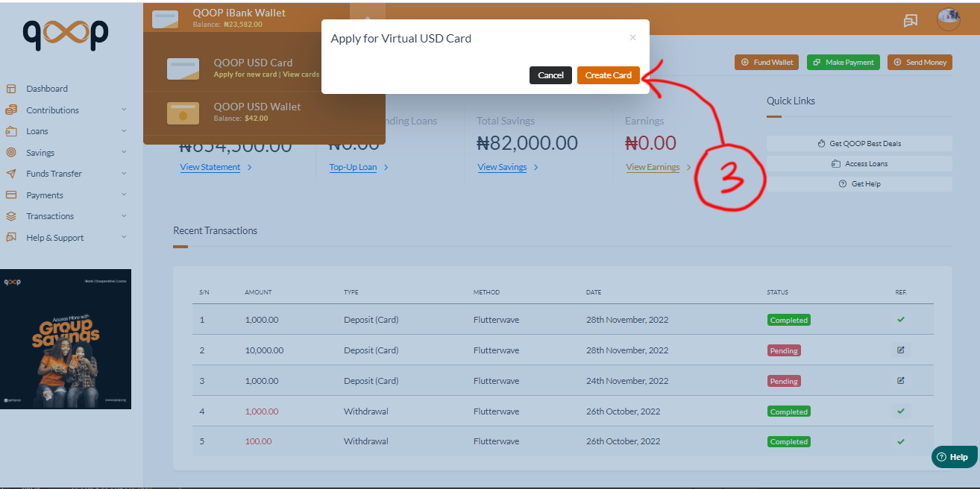The width and height of the screenshot is (980, 489).
Task: Click the Send Money button
Action: pyautogui.click(x=920, y=62)
